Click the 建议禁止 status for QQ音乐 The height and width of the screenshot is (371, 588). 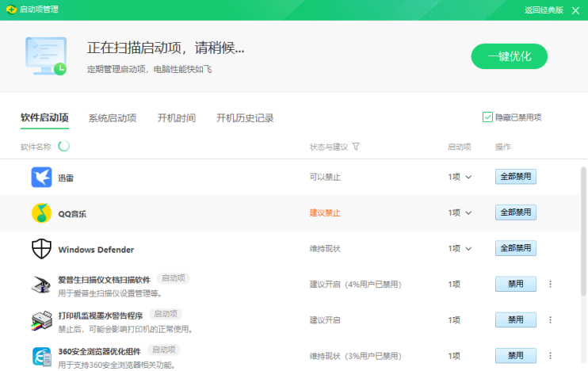point(325,213)
